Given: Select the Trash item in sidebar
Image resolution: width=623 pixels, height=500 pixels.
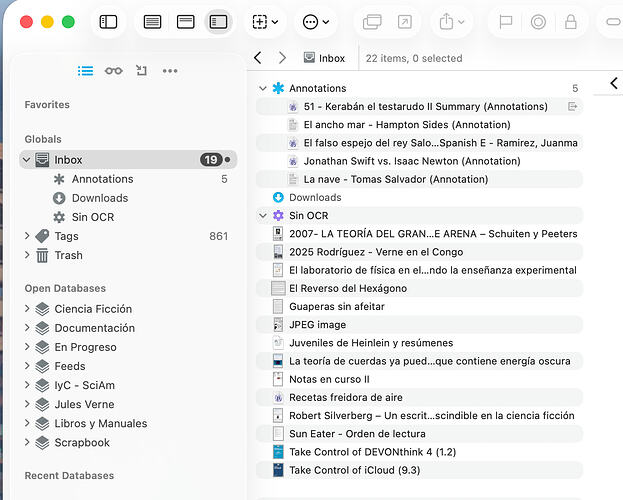Looking at the screenshot, I should click(x=68, y=255).
